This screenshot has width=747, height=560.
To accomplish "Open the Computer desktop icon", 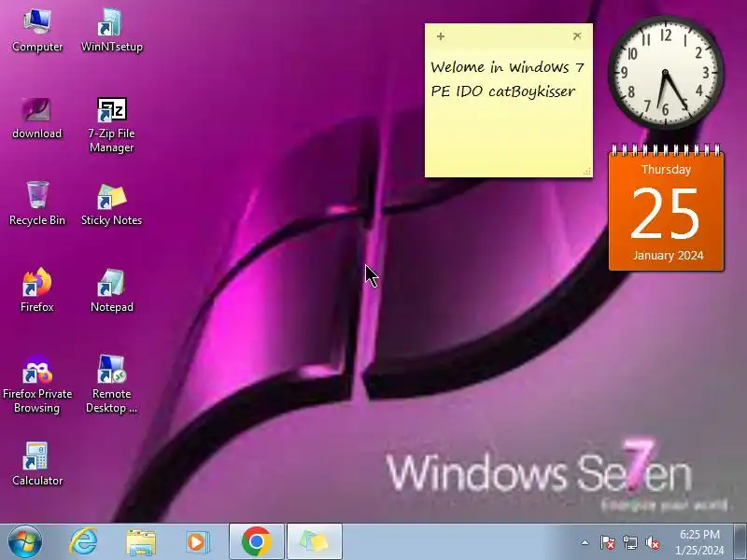I will coord(37,31).
